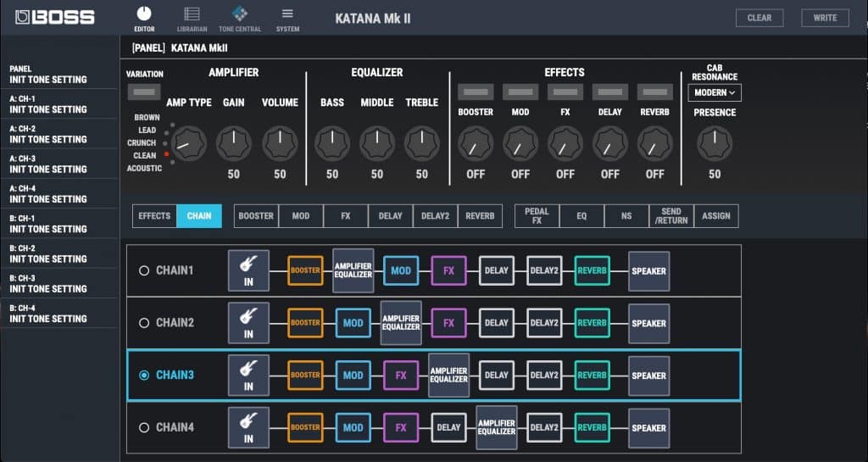Viewport: 868px width, 462px height.
Task: Select the BOOSTER block in CHAIN1
Action: pyautogui.click(x=305, y=270)
